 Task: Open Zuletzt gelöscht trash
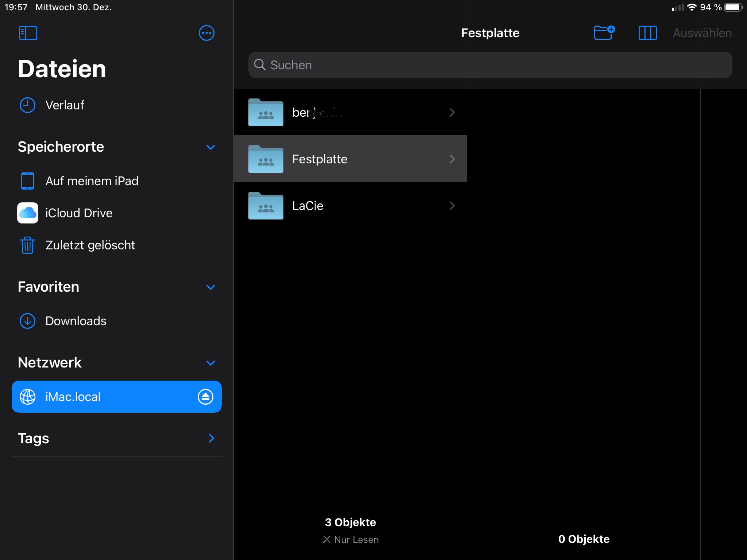pyautogui.click(x=90, y=245)
